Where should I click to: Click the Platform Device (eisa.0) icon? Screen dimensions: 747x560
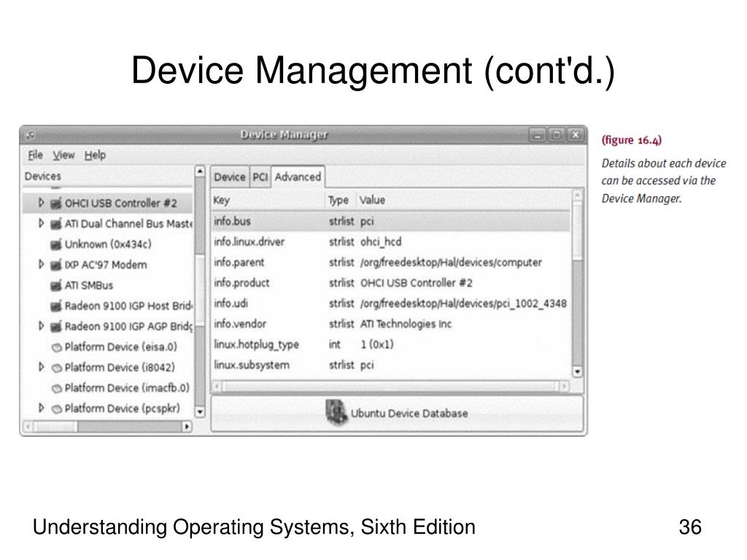pos(57,347)
